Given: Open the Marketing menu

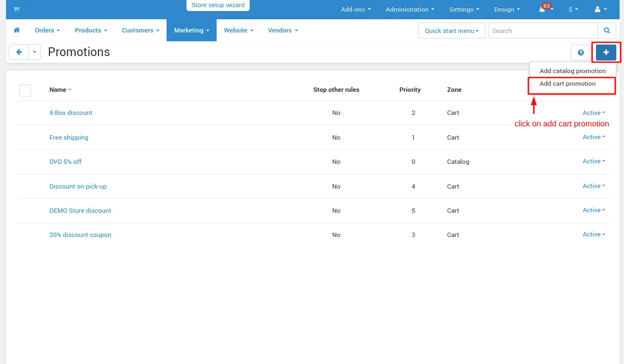Looking at the screenshot, I should [191, 30].
